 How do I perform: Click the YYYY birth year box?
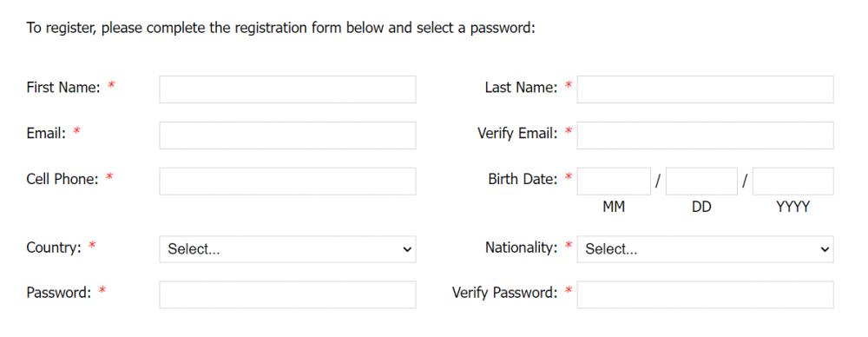[x=792, y=182]
